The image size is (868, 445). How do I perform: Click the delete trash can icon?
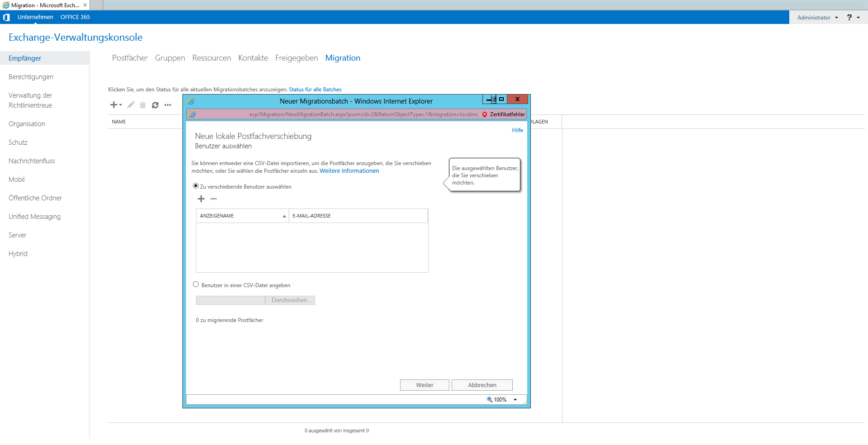click(143, 105)
